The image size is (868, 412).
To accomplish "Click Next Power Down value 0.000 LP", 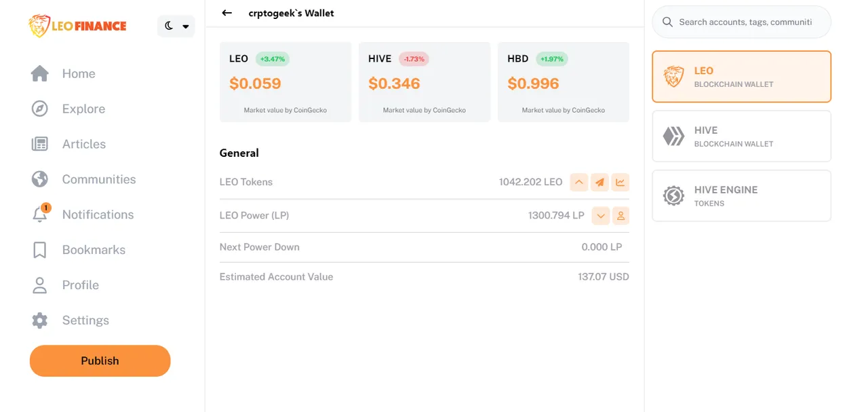I will pos(601,247).
